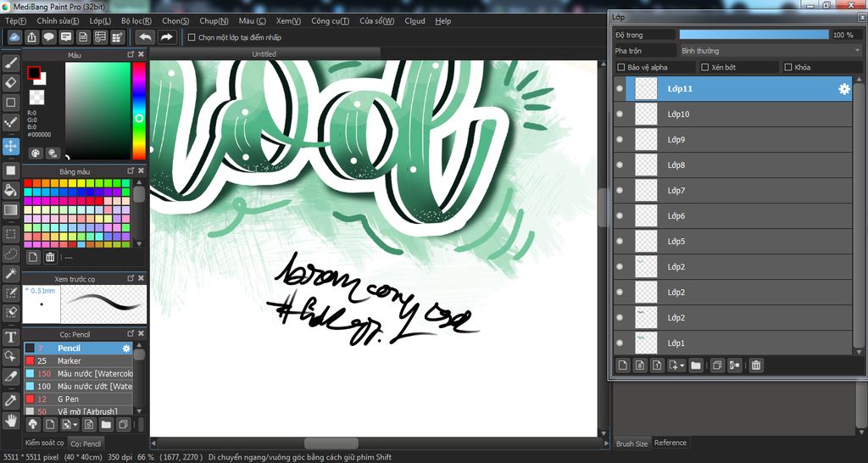Undock the Màu color panel
Image resolution: width=868 pixels, height=463 pixels.
click(x=131, y=54)
